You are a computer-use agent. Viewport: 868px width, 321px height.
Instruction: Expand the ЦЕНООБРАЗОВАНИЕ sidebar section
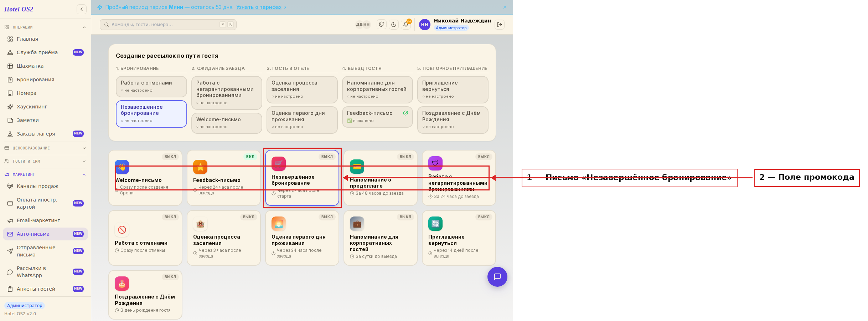45,148
